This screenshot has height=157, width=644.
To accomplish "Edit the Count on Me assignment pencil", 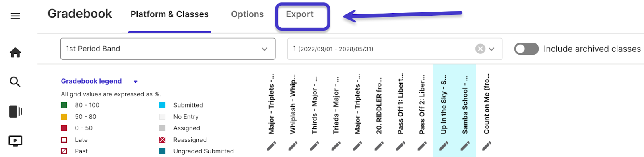I will [487, 146].
